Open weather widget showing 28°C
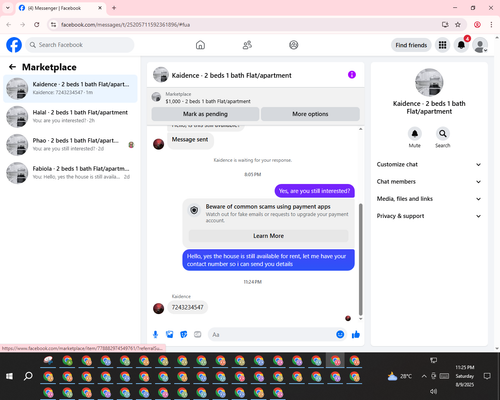This screenshot has width=500, height=400. tap(399, 376)
